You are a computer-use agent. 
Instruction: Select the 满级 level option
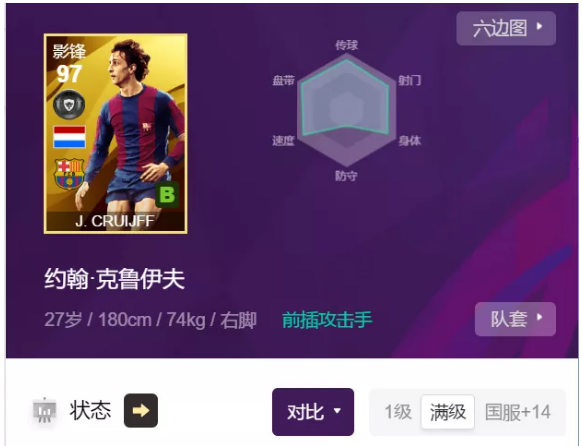[448, 412]
